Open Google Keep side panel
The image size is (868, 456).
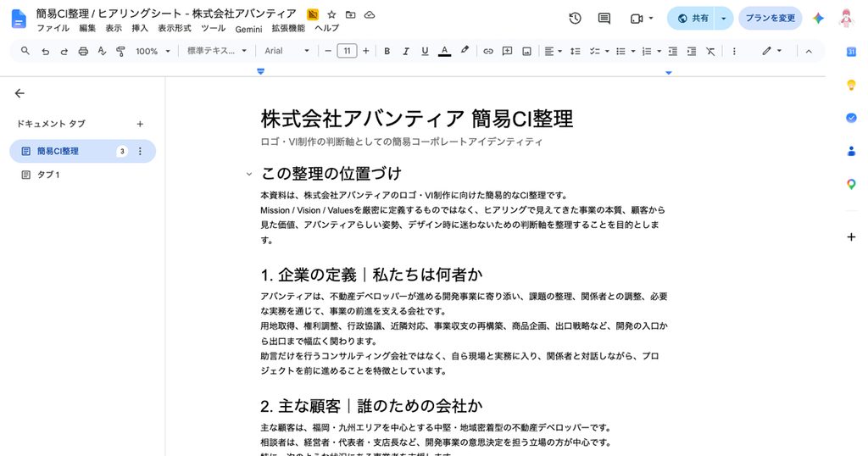click(851, 85)
